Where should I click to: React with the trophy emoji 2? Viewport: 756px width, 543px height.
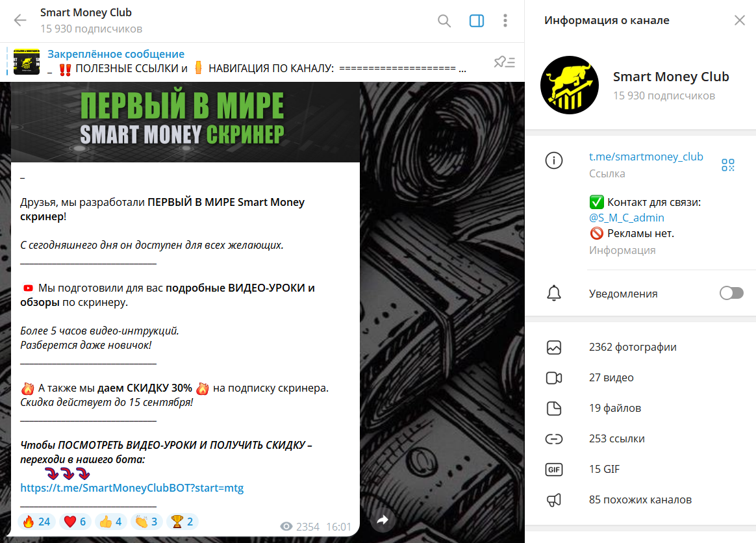tap(183, 522)
